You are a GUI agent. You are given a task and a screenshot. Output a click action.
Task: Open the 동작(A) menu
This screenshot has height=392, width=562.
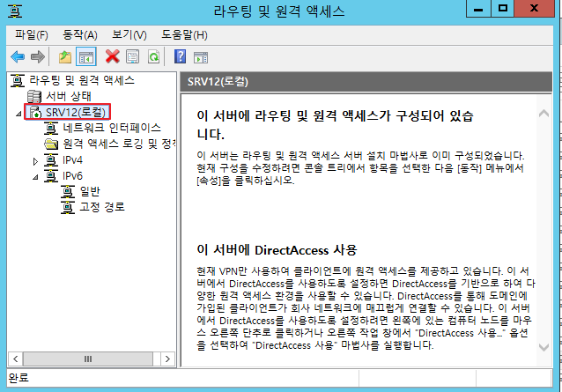tap(79, 34)
